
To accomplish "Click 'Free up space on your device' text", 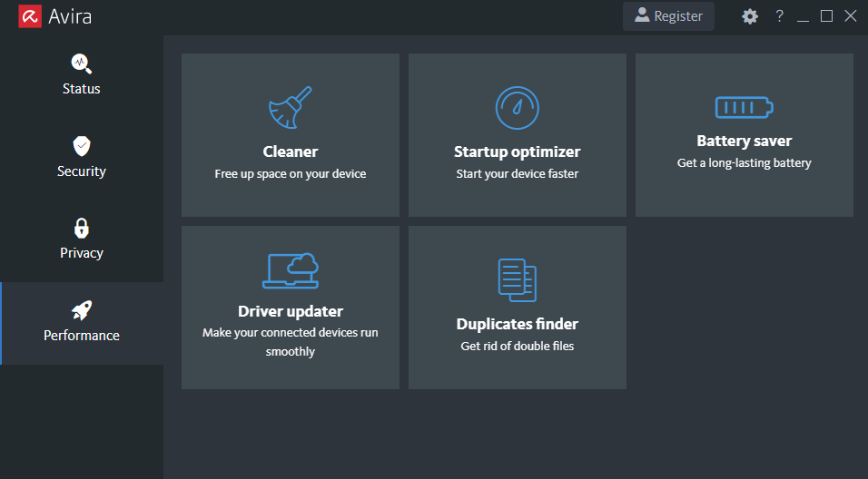I will (x=290, y=173).
